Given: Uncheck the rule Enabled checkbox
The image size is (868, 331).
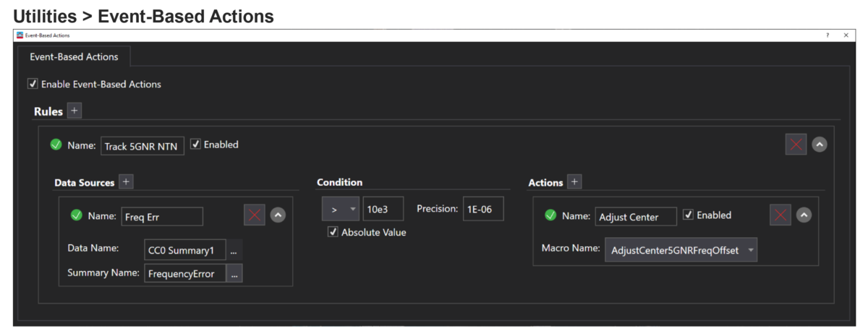Looking at the screenshot, I should pyautogui.click(x=195, y=144).
